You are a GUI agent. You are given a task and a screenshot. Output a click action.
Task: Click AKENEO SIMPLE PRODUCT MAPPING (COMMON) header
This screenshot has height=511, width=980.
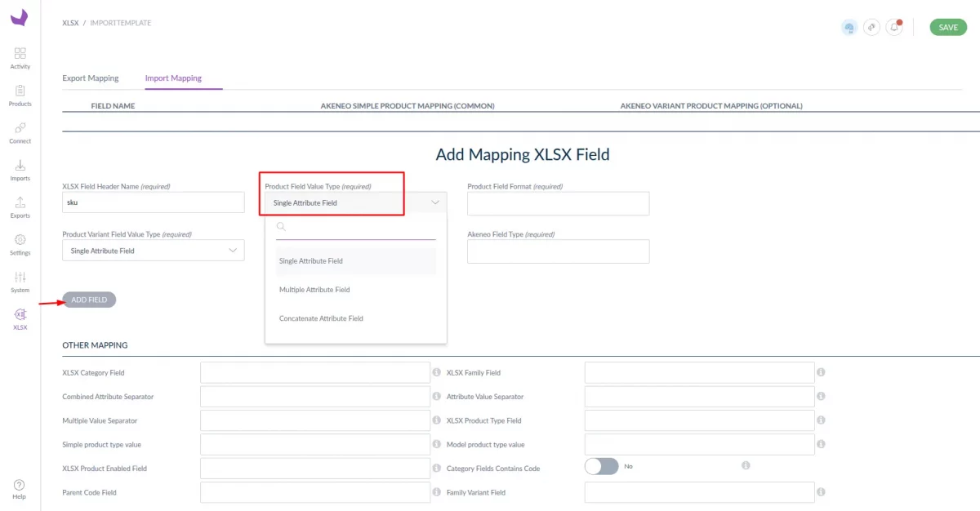pyautogui.click(x=408, y=106)
